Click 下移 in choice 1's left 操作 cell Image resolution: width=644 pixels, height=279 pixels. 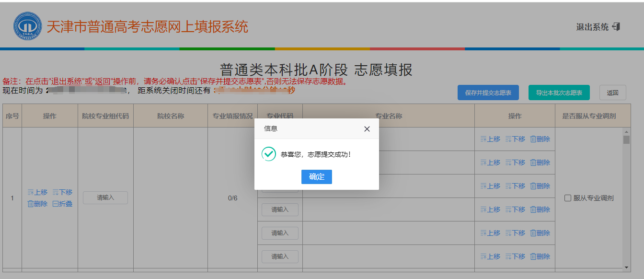pos(62,192)
